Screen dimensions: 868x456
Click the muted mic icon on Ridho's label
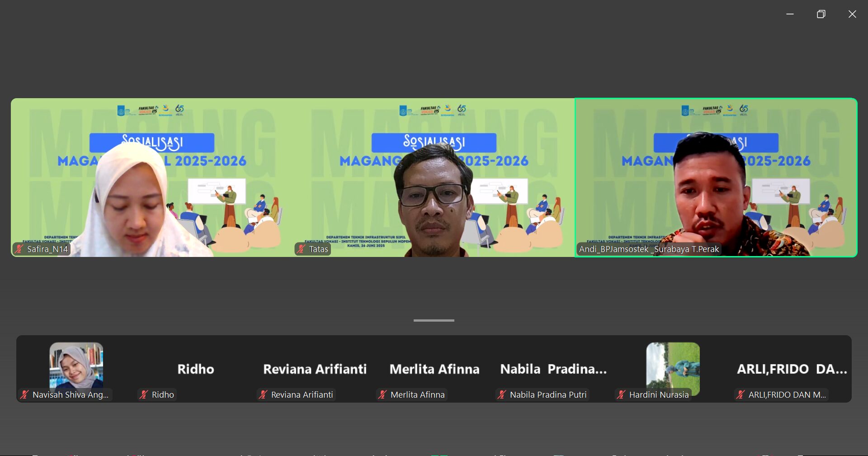pos(144,394)
